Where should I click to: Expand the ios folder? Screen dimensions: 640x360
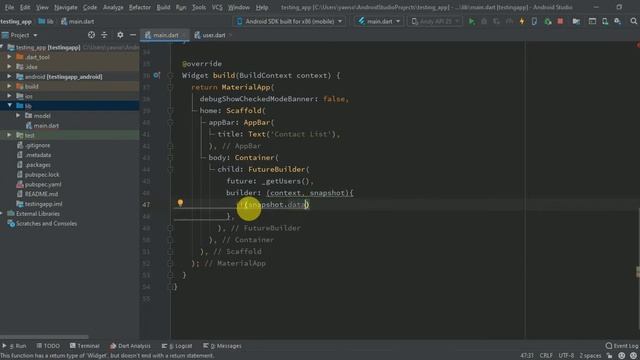click(9, 96)
